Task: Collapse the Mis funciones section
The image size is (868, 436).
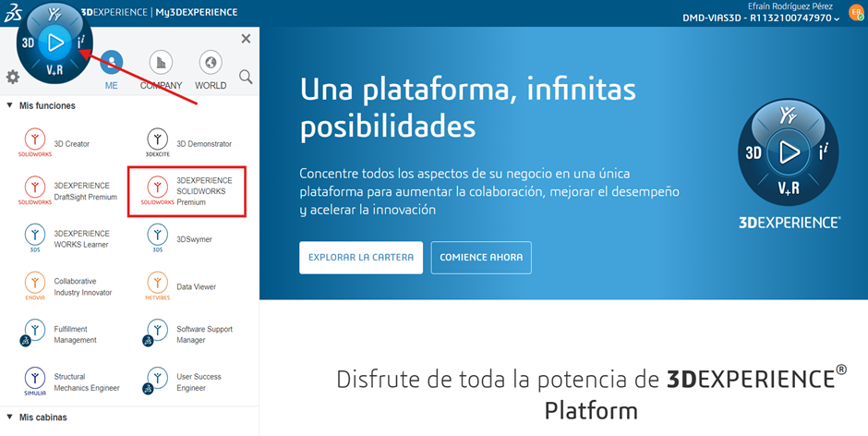Action: [x=9, y=105]
